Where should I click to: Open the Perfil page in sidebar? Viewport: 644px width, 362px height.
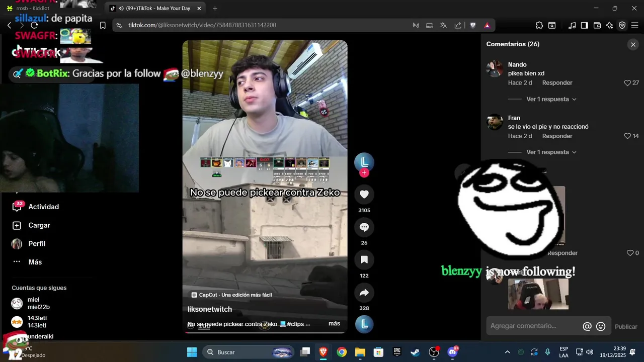click(x=28, y=244)
